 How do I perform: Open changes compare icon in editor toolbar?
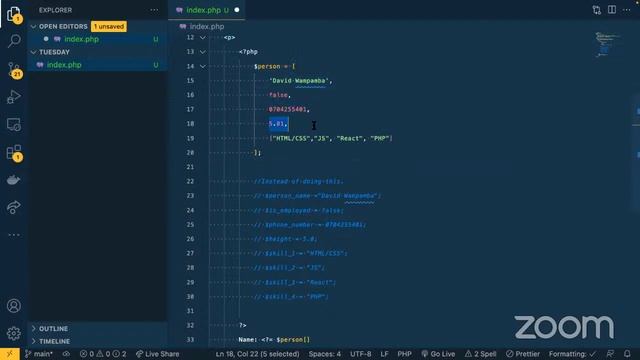tap(596, 10)
